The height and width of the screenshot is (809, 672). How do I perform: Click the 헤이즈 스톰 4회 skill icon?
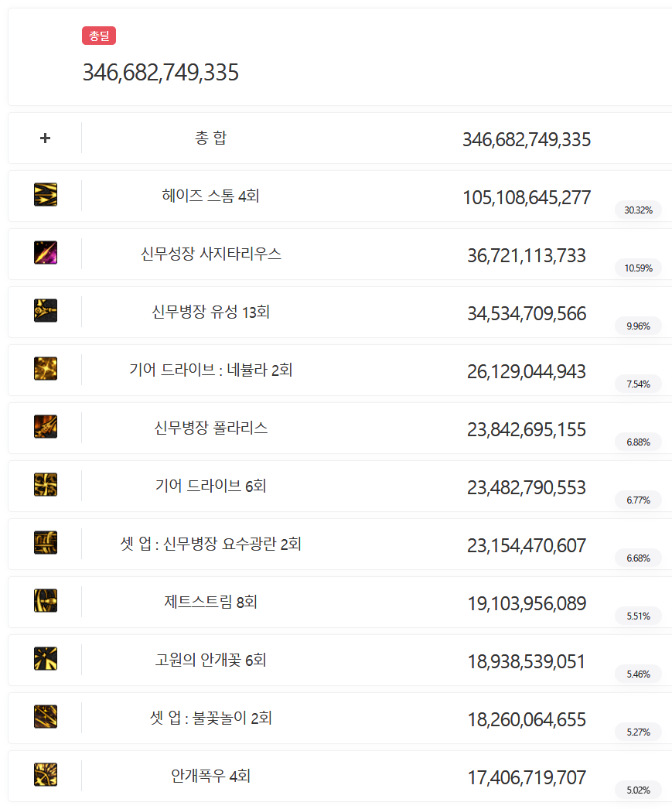[x=46, y=195]
